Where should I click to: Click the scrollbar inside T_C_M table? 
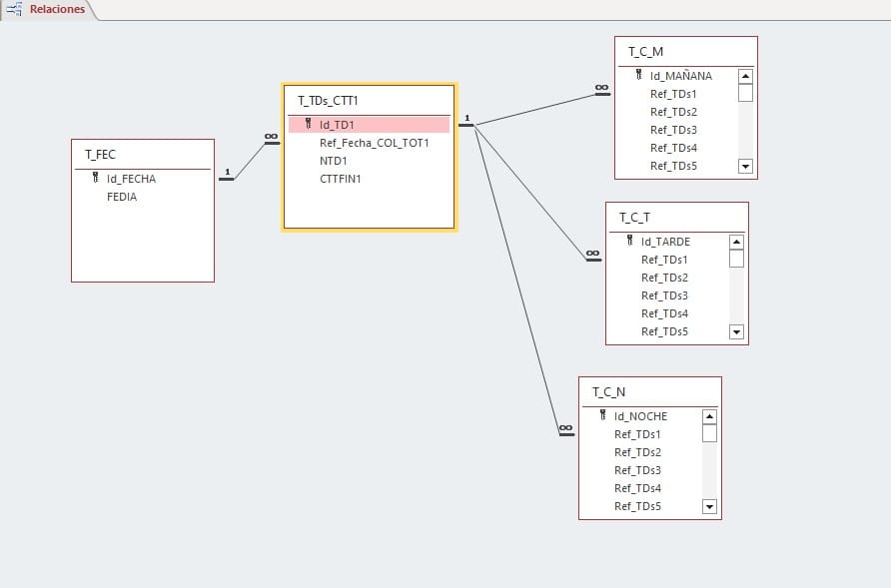744,120
